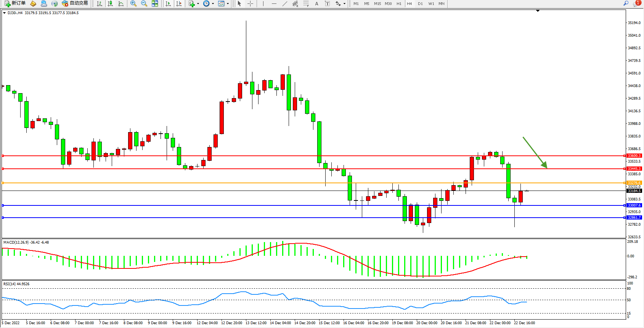Toggle chart auto scroll
The width and height of the screenshot is (644, 328).
[x=168, y=3]
